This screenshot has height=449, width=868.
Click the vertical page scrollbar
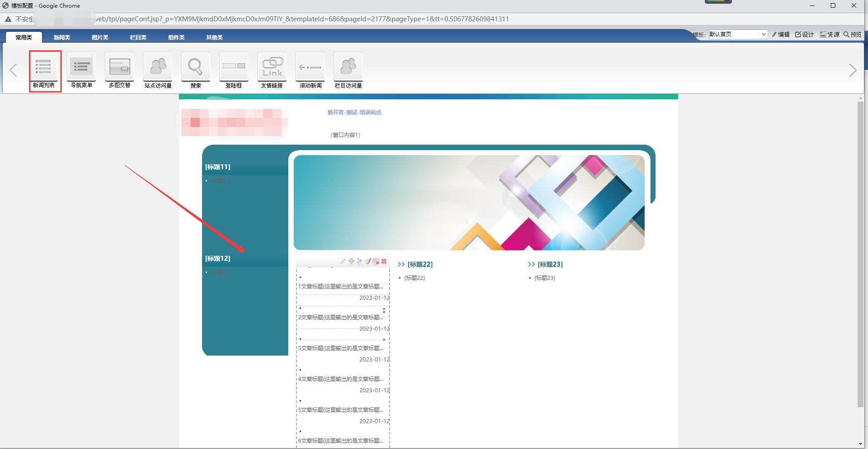[x=860, y=254]
